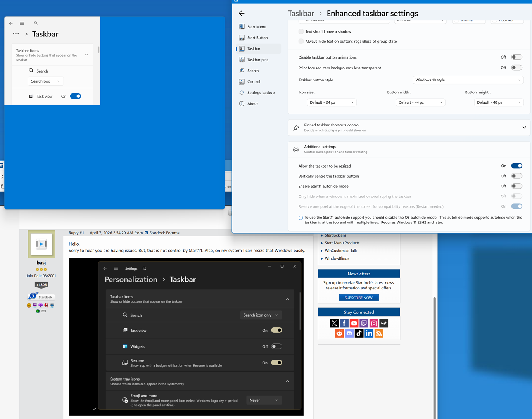This screenshot has width=532, height=419.
Task: Expand Pinned taskbar shortcuts control section
Action: pos(524,128)
